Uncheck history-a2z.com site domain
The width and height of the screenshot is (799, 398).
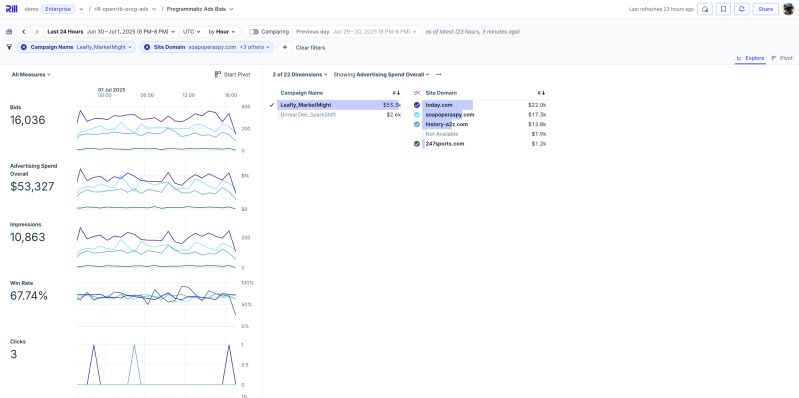(417, 124)
